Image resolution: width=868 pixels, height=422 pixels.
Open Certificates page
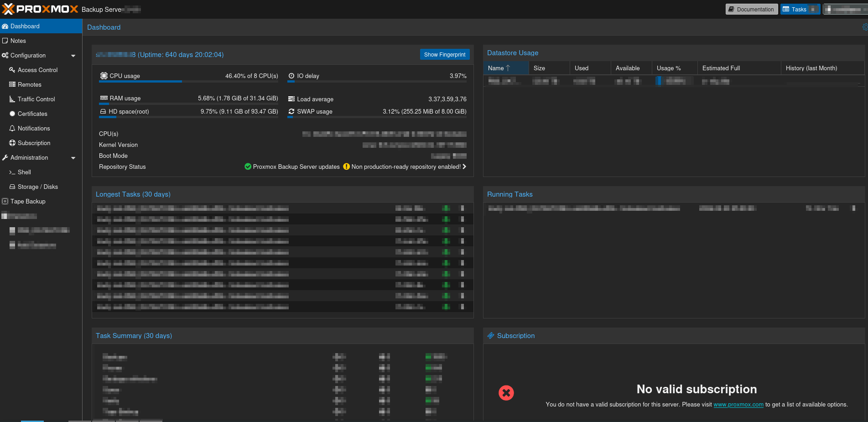41,114
